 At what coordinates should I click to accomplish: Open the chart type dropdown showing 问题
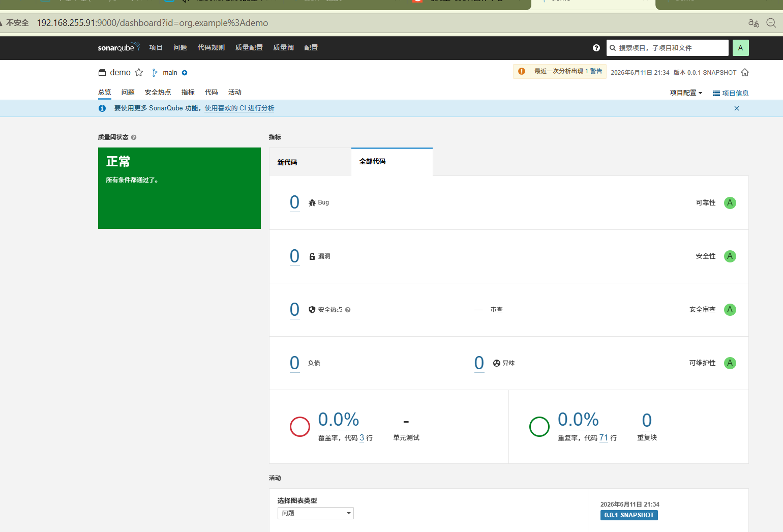click(x=316, y=513)
